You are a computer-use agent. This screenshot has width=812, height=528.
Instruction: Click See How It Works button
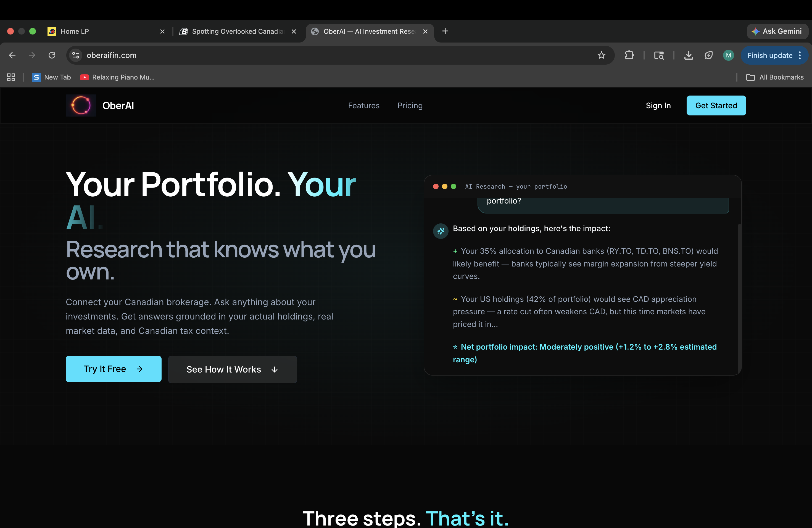(x=232, y=369)
